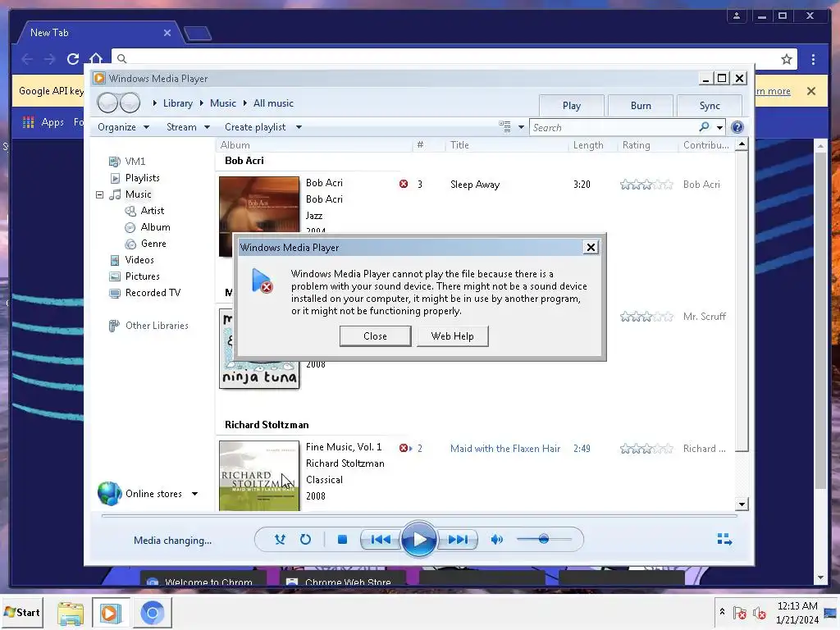
Task: Click Chrome's home button
Action: pos(95,58)
